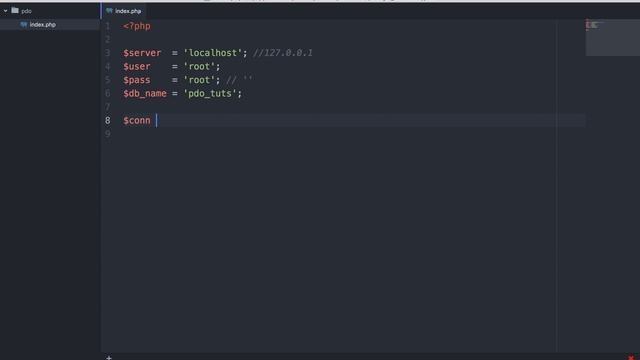The image size is (640, 360).
Task: Click the $user variable
Action: pyautogui.click(x=137, y=67)
